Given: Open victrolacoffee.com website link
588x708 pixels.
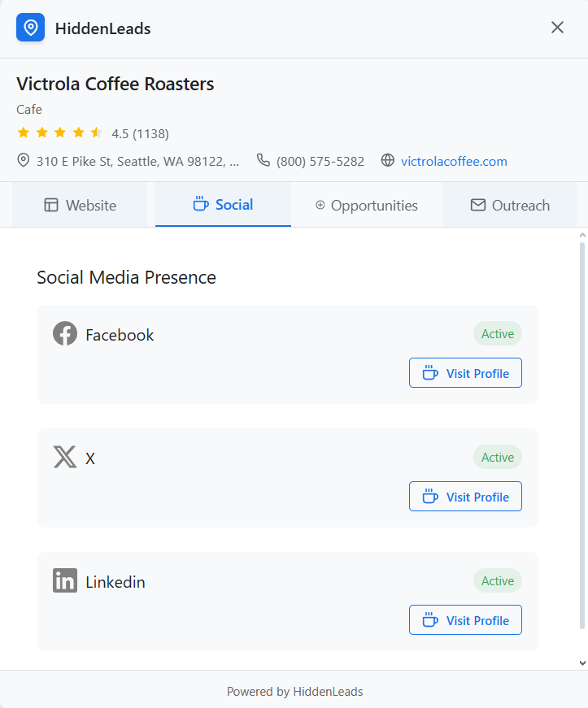Looking at the screenshot, I should 454,160.
